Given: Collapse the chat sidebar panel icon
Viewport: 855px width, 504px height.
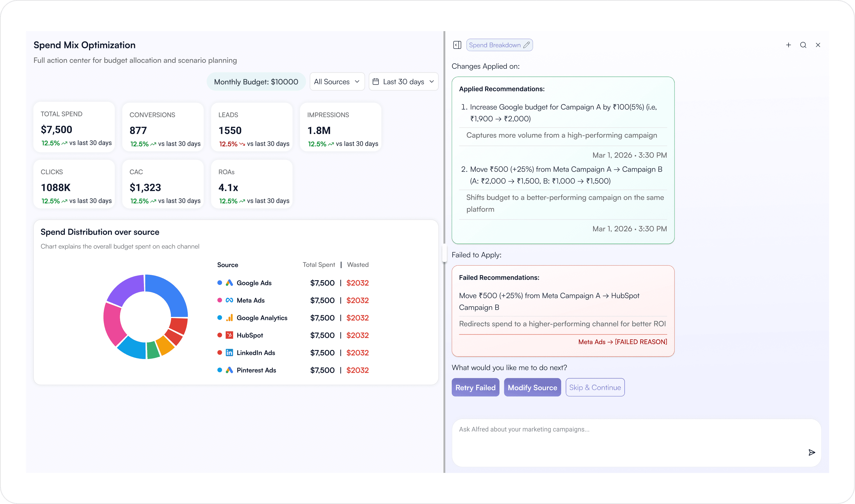Looking at the screenshot, I should click(457, 45).
